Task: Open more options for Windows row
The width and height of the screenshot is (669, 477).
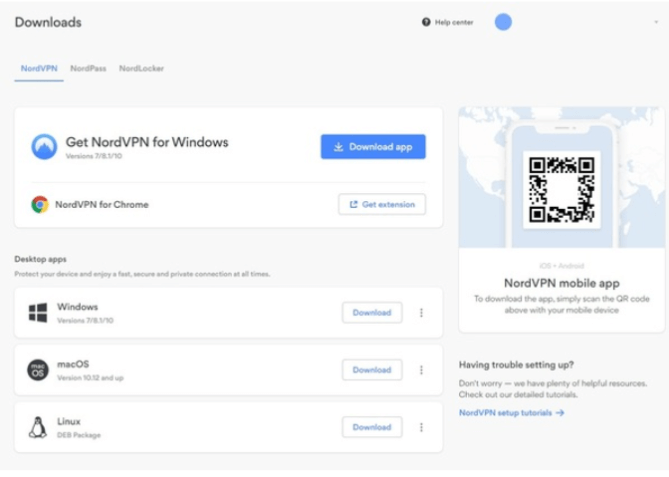Action: 421,313
